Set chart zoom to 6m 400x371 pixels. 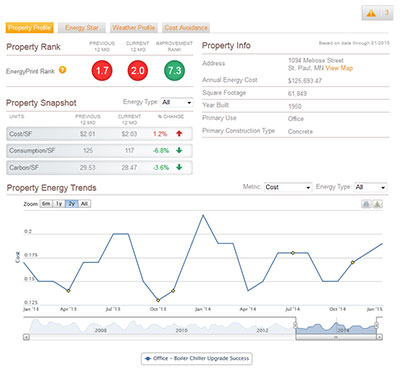46,204
